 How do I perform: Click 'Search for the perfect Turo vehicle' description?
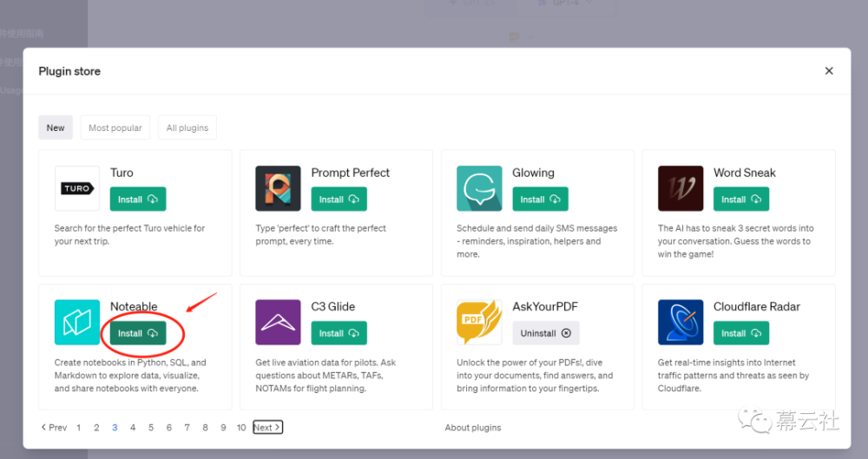coord(129,235)
